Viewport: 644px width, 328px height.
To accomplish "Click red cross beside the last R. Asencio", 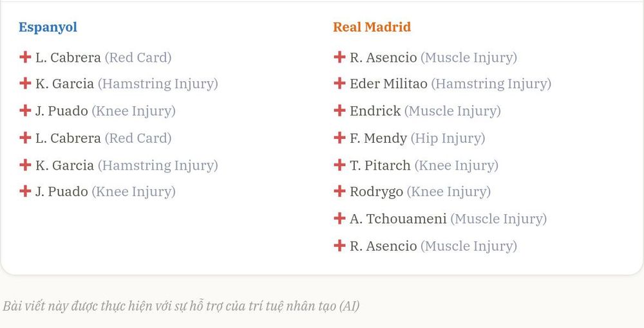I will [339, 246].
